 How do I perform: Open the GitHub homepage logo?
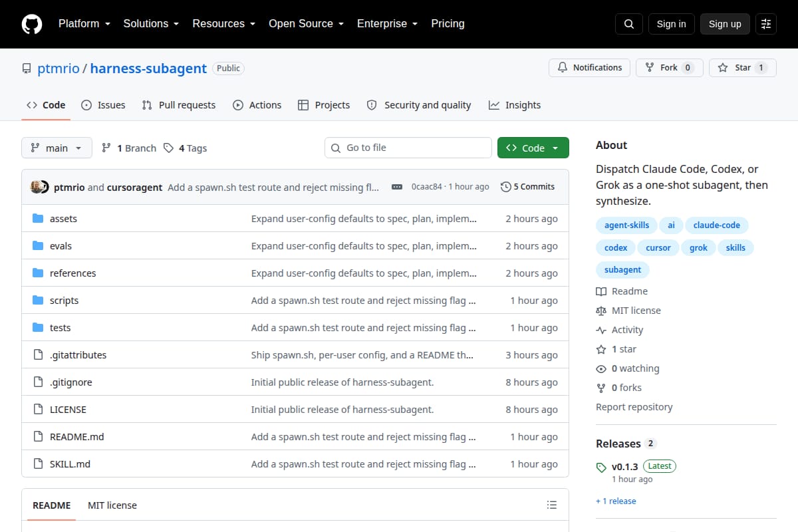point(32,24)
